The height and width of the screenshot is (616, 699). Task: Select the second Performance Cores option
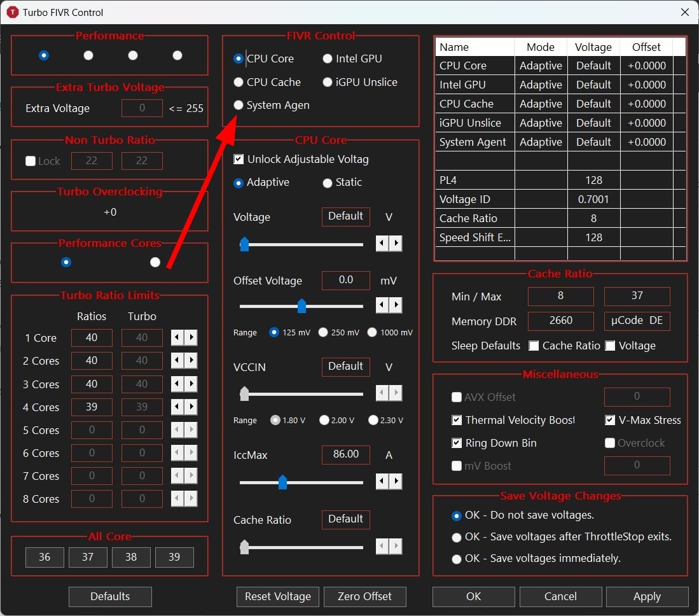(155, 262)
